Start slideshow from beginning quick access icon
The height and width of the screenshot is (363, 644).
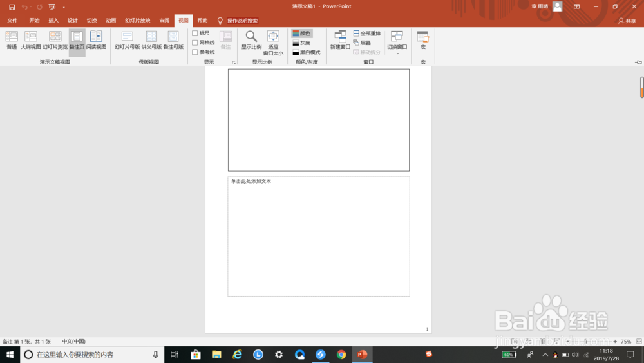pos(52,7)
